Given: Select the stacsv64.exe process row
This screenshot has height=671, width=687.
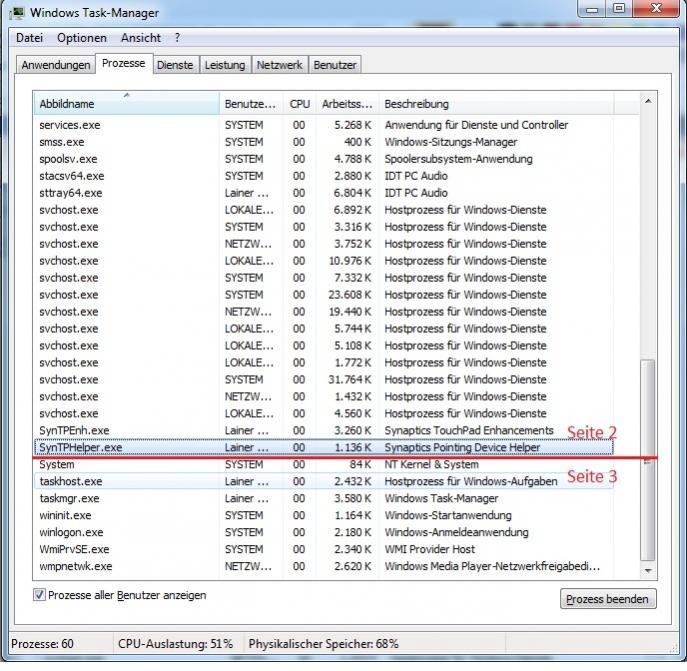Looking at the screenshot, I should (323, 176).
